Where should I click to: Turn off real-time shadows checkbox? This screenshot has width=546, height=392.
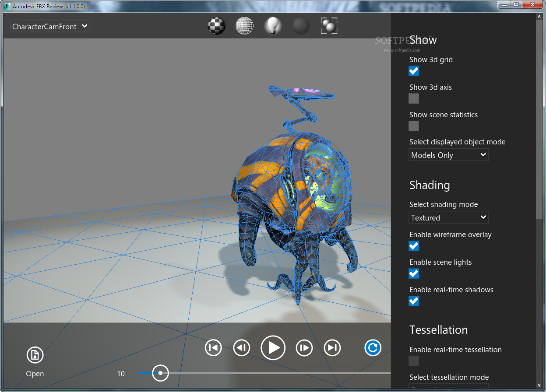pyautogui.click(x=414, y=301)
